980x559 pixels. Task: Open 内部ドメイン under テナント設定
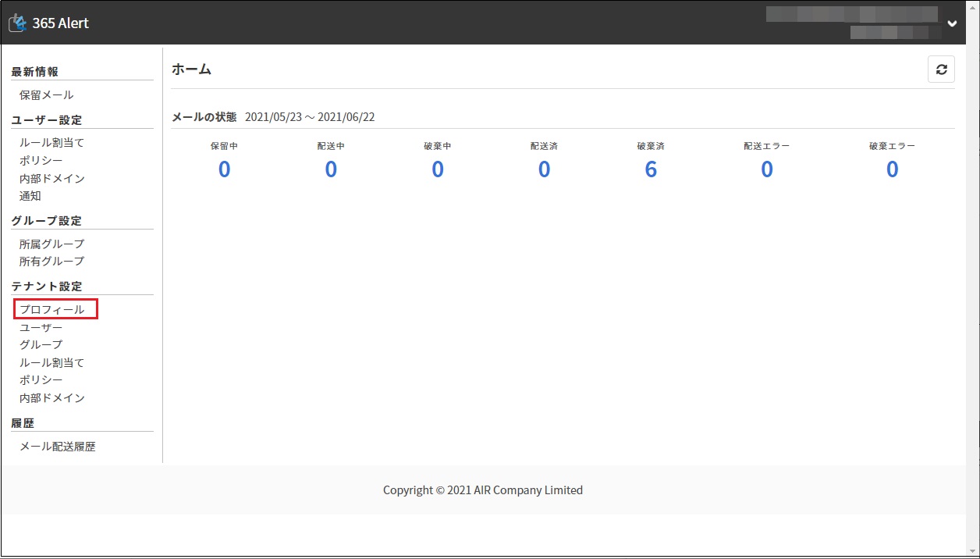51,398
